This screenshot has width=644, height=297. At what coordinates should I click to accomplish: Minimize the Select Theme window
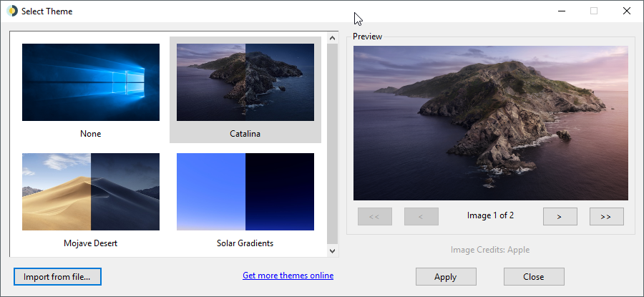[562, 11]
